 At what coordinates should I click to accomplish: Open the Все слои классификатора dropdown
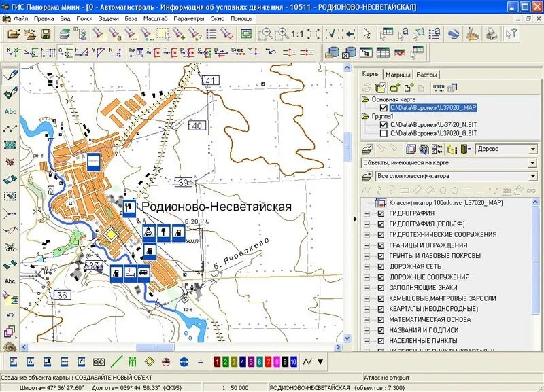(x=533, y=177)
